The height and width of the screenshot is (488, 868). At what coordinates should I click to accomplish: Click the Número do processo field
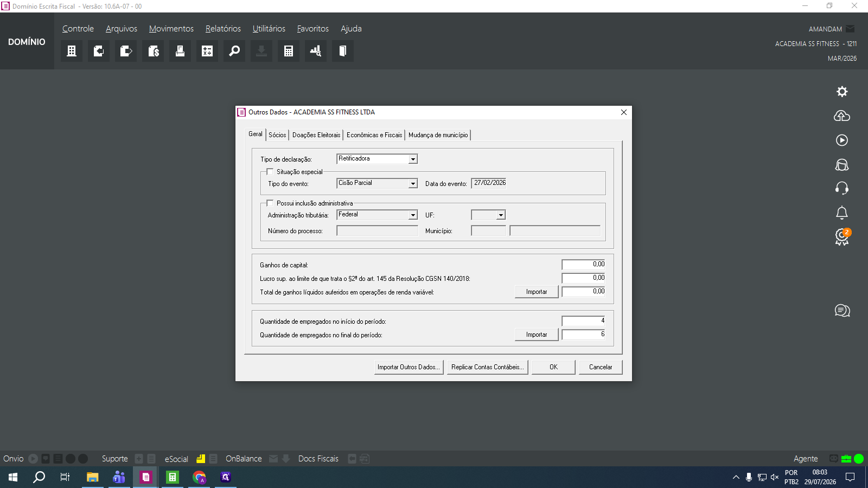[x=378, y=231]
